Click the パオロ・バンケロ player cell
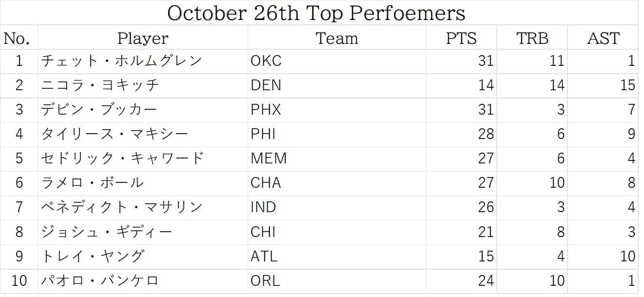 point(100,281)
